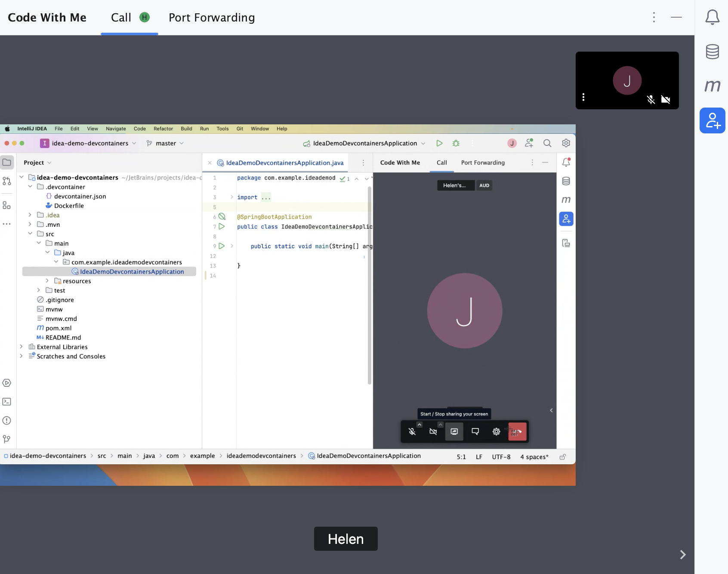
Task: Toggle microphone mute in call controls
Action: click(412, 432)
